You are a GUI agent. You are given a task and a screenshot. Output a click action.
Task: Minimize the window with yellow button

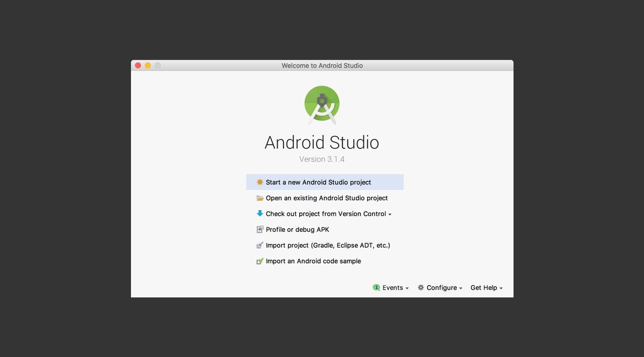148,65
